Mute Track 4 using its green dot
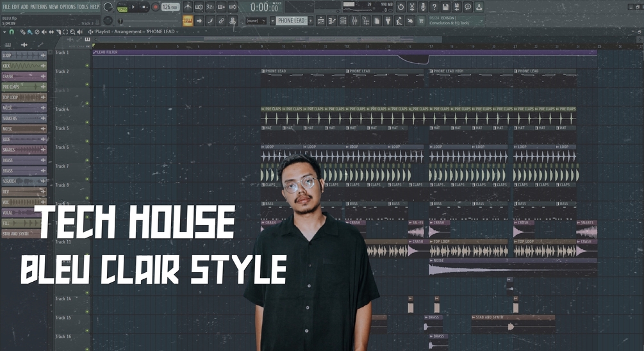Image resolution: width=644 pixels, height=351 pixels. click(87, 122)
